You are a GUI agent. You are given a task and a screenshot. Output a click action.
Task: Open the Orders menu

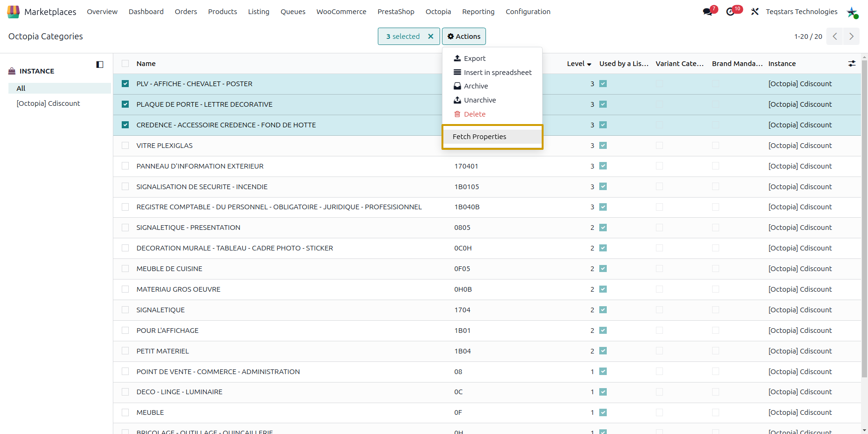186,12
